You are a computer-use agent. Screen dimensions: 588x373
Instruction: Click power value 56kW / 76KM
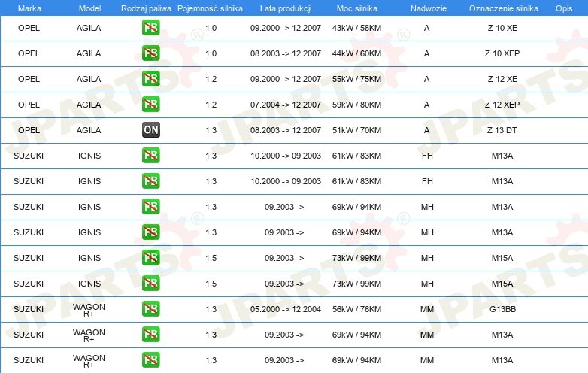tap(356, 309)
